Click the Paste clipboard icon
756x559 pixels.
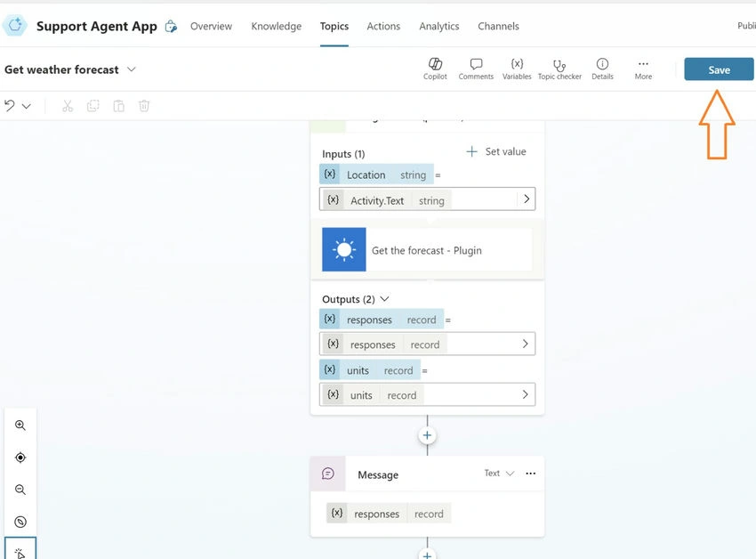[118, 106]
